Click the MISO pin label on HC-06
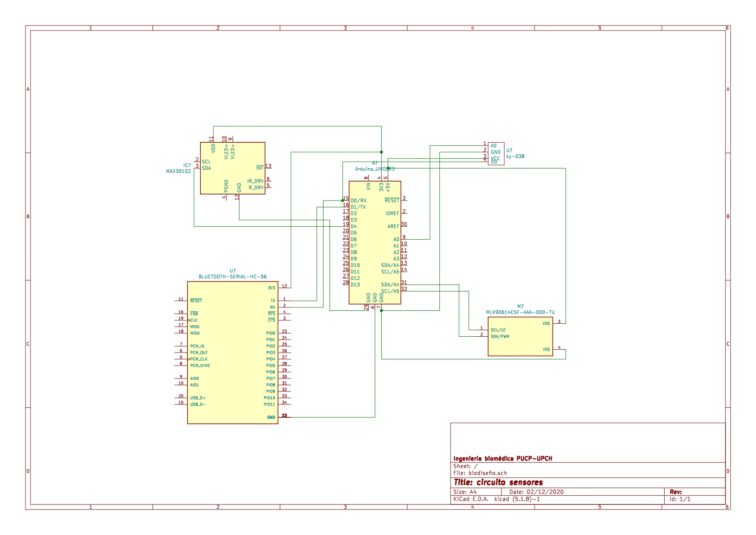 click(x=195, y=333)
